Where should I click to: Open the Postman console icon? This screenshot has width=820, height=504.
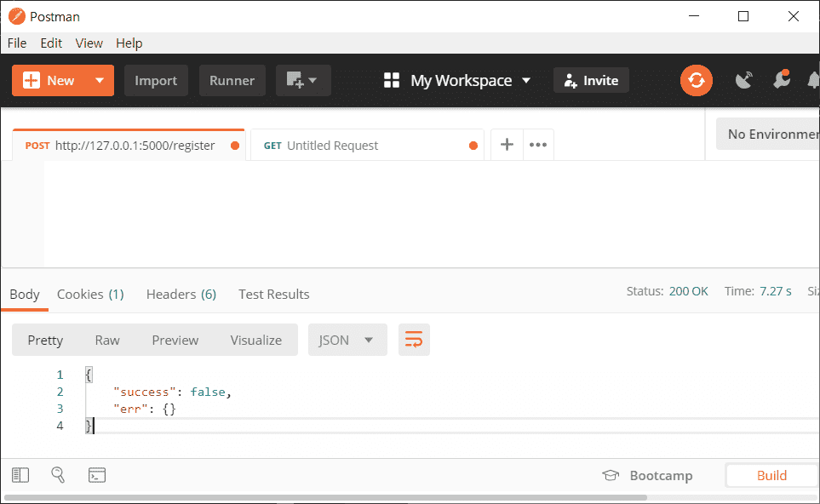pos(97,475)
